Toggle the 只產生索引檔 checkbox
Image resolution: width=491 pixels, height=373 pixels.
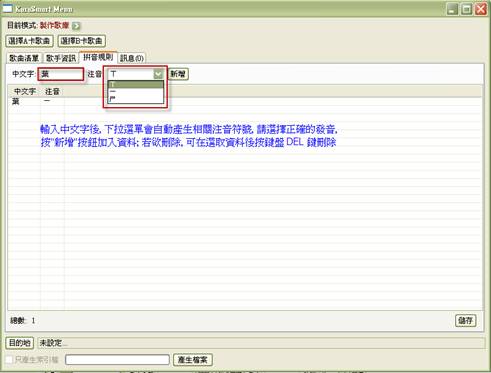(x=9, y=360)
